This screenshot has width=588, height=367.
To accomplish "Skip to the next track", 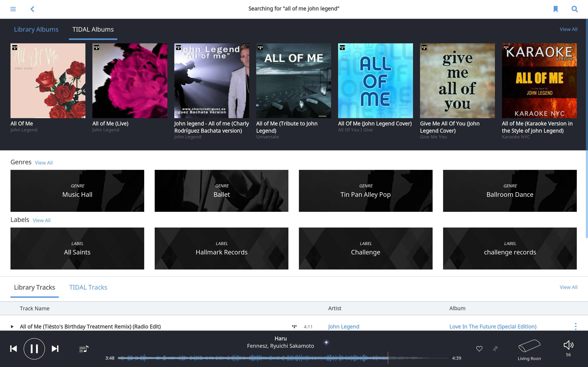I will pyautogui.click(x=55, y=349).
